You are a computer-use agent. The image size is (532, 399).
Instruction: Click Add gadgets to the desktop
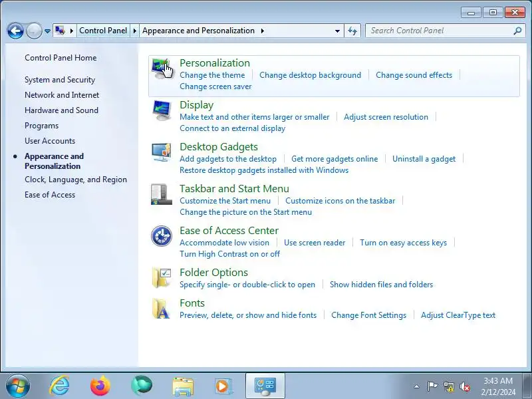point(228,159)
